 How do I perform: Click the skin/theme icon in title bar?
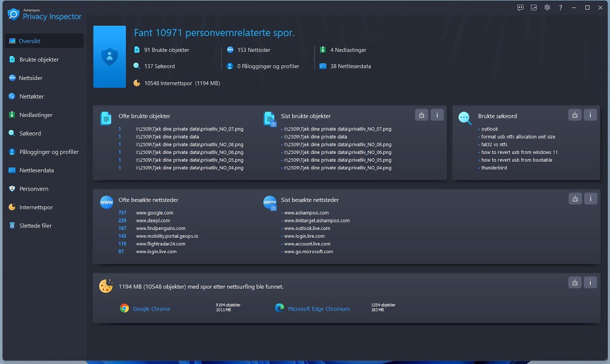tap(534, 8)
